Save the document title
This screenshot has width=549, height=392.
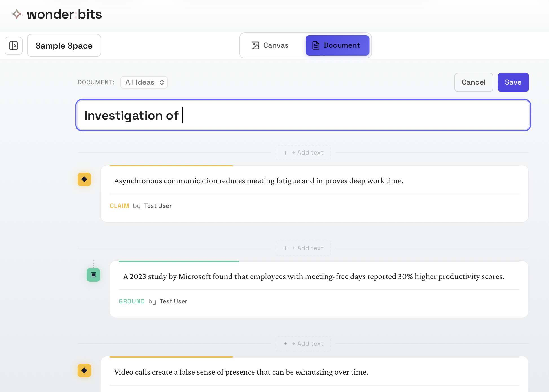[x=513, y=82]
